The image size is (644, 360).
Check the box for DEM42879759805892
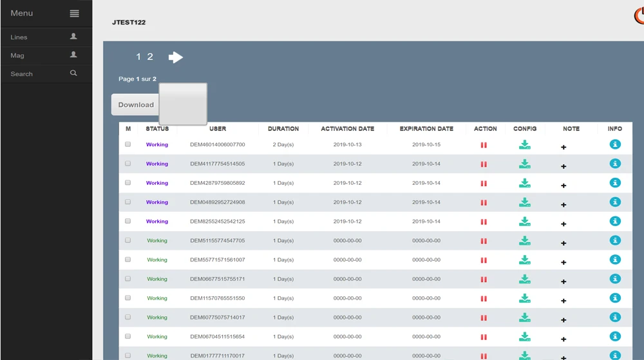[x=128, y=183]
